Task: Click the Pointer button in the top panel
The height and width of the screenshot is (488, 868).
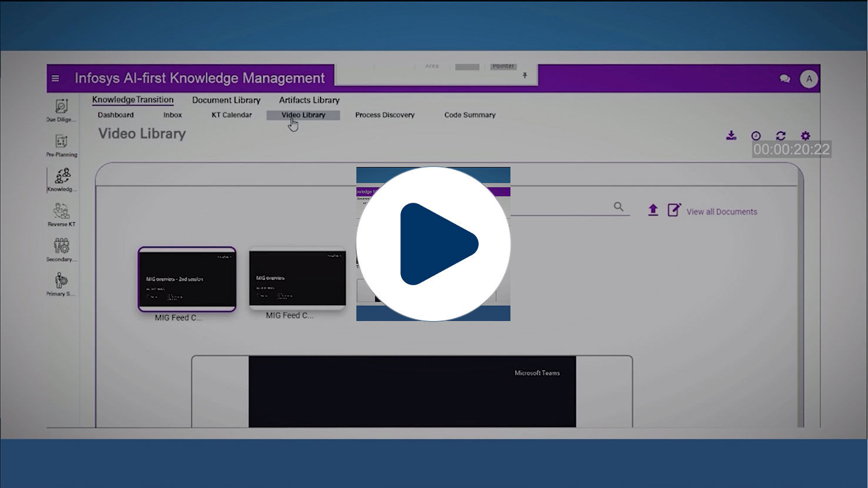Action: pyautogui.click(x=503, y=66)
